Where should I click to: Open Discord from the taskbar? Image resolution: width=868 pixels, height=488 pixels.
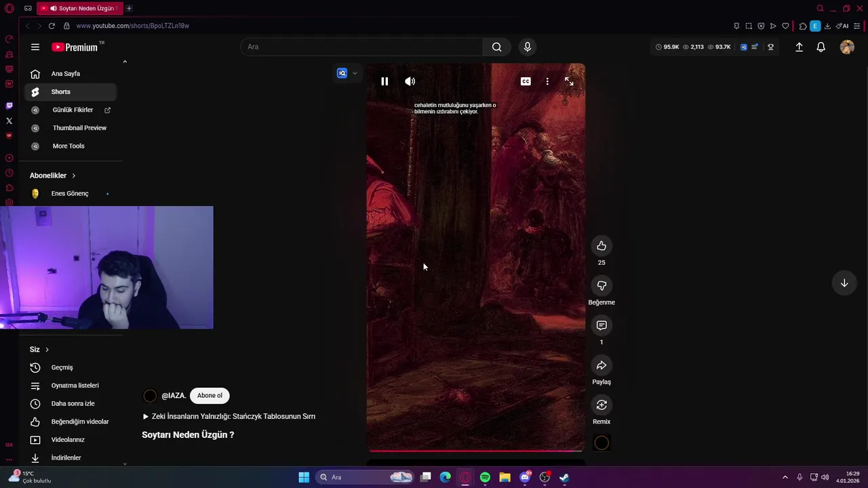(525, 477)
